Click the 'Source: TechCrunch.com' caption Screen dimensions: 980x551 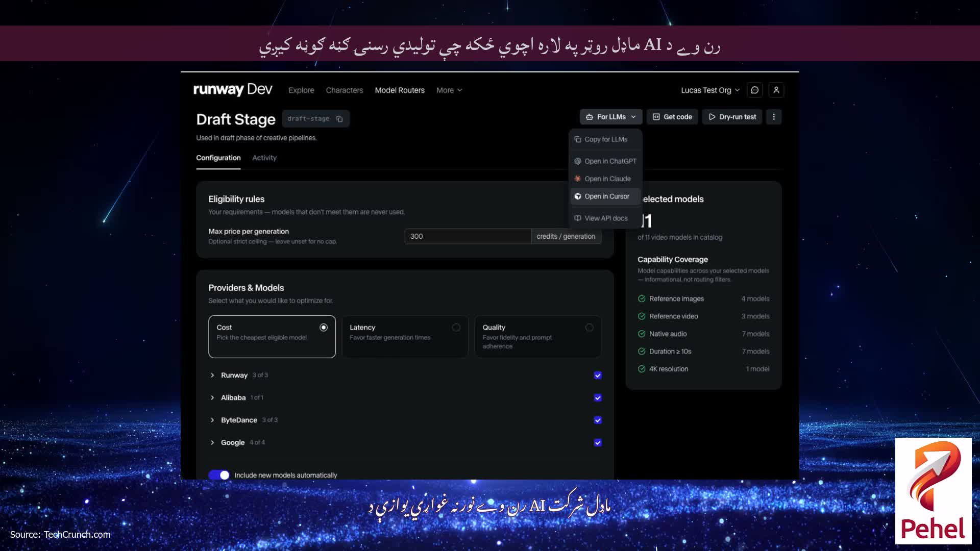[60, 534]
